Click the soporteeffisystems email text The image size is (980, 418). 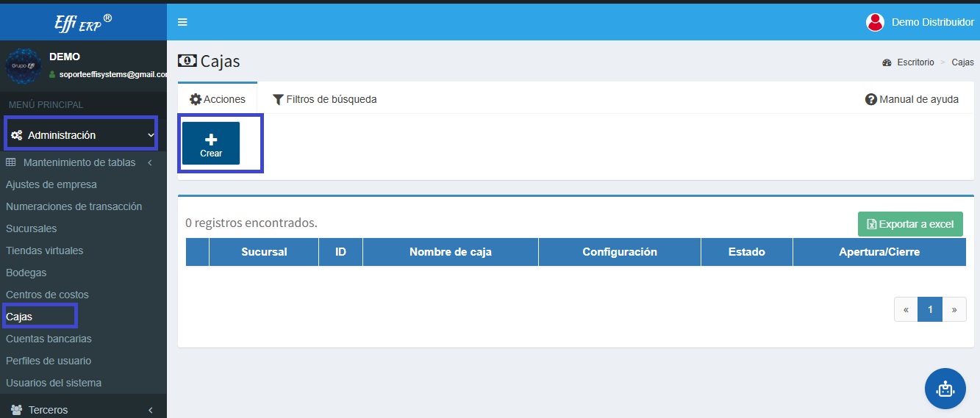[113, 75]
